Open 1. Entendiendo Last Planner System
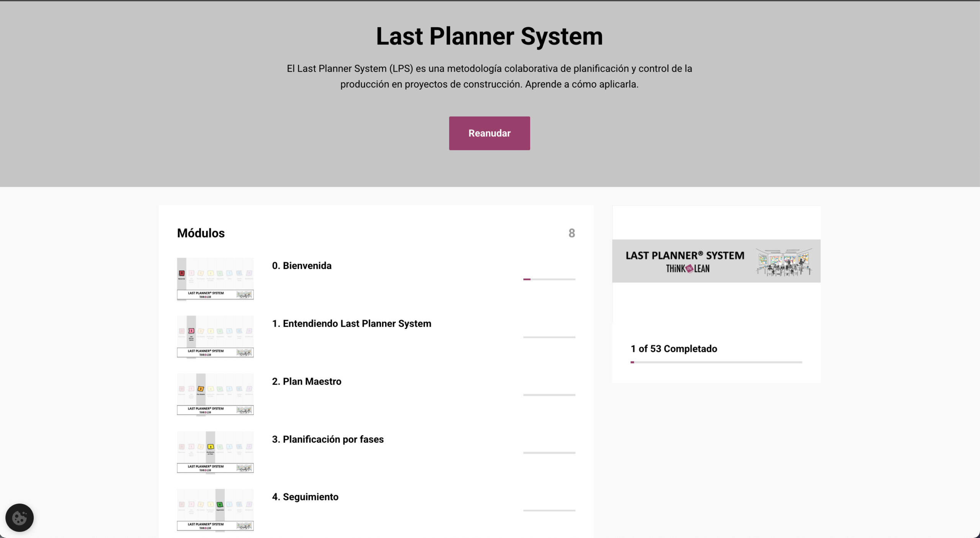The image size is (980, 538). [x=351, y=324]
